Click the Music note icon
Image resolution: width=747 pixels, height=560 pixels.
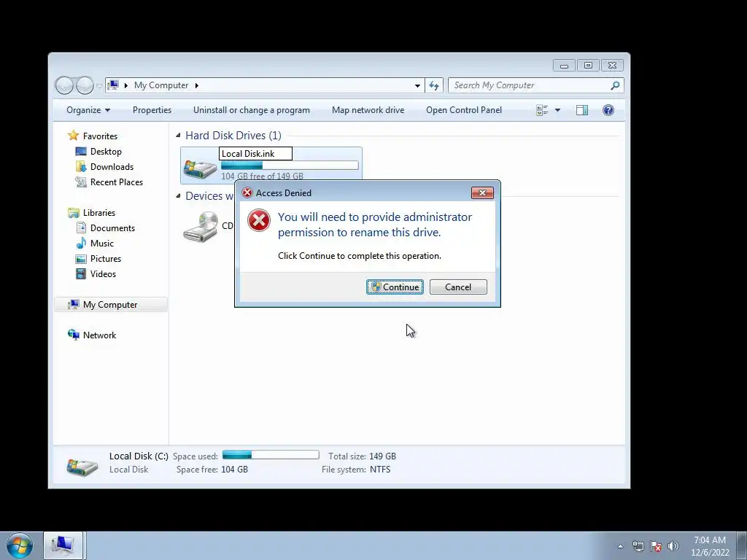click(81, 243)
